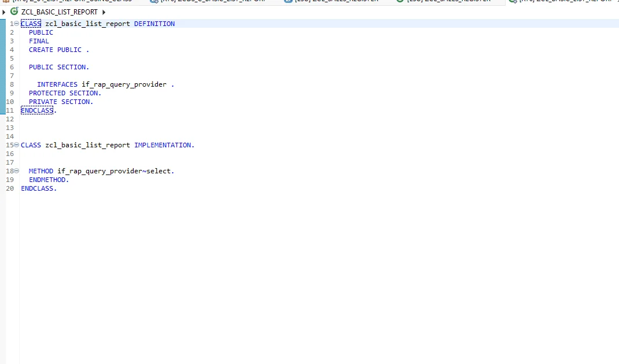This screenshot has height=364, width=619.
Task: Click the DEFINITION keyword on line 1
Action: click(x=154, y=24)
